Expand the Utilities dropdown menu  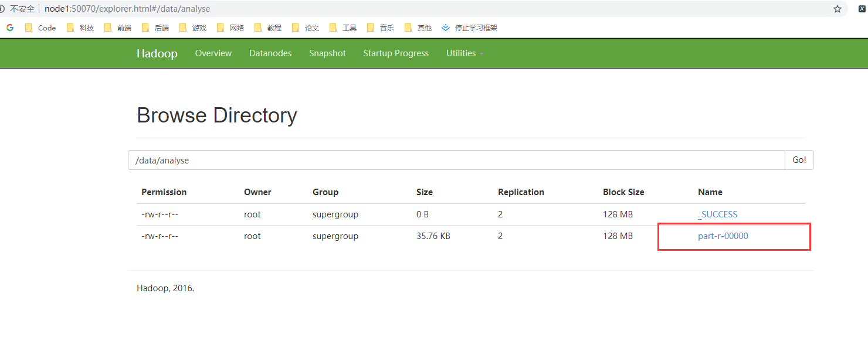464,53
